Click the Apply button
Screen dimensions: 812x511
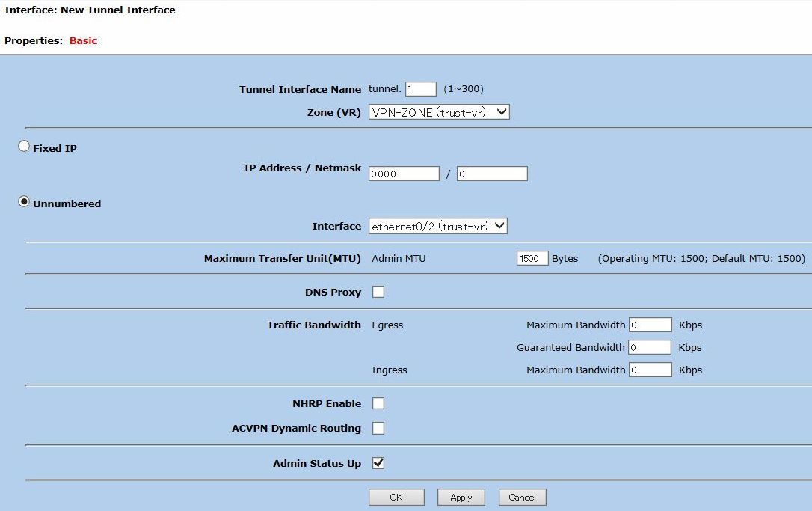[461, 498]
